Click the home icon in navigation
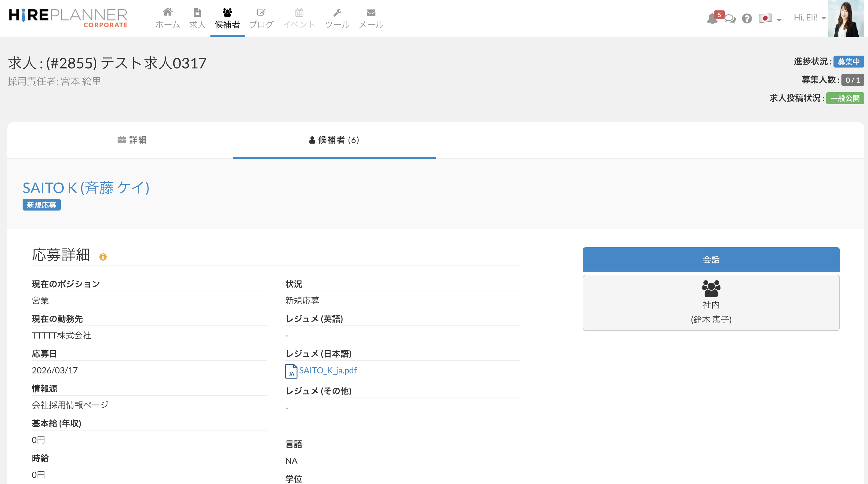Image resolution: width=868 pixels, height=484 pixels. (167, 13)
